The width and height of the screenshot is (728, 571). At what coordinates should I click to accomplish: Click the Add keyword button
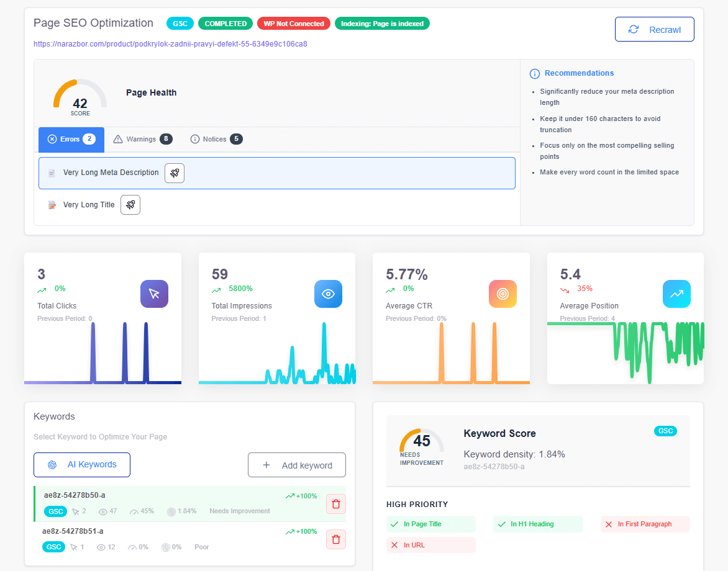(x=296, y=464)
